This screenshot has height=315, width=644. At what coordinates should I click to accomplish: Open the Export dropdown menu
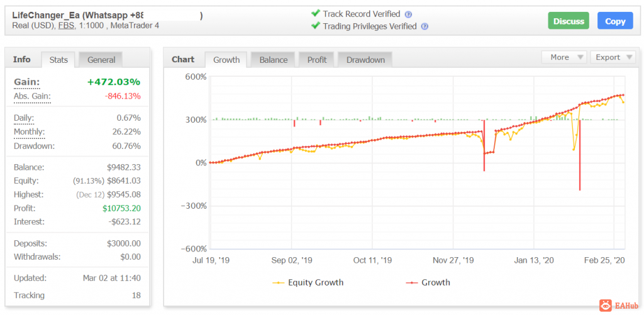pyautogui.click(x=613, y=57)
